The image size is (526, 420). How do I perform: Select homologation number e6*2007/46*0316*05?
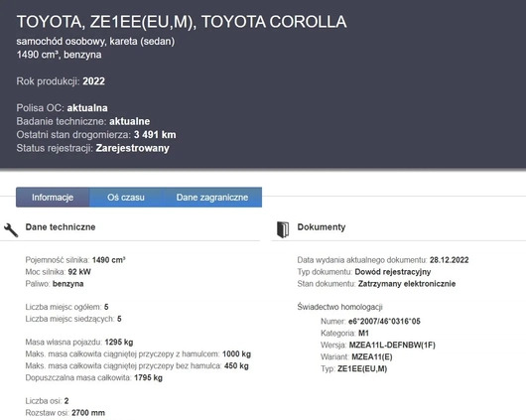click(x=384, y=322)
